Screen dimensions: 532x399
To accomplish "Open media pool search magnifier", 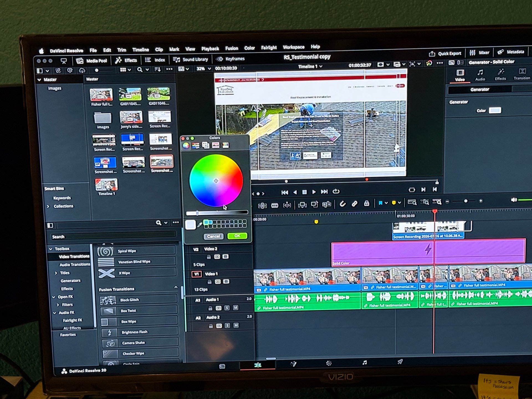I will coord(140,70).
